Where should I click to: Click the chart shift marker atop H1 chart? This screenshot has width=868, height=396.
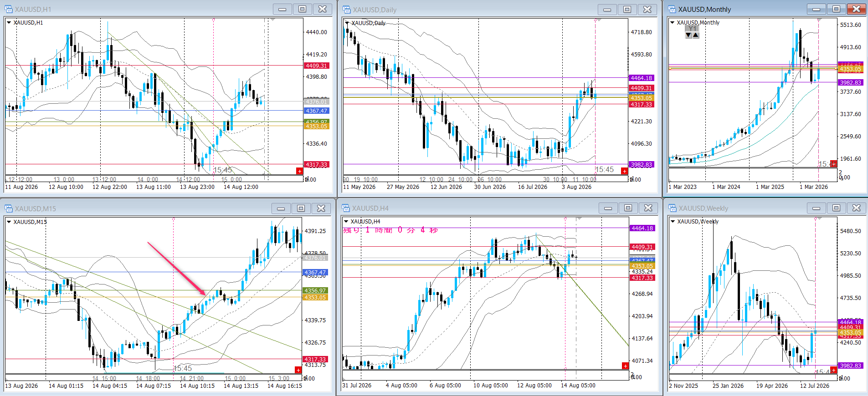click(272, 20)
